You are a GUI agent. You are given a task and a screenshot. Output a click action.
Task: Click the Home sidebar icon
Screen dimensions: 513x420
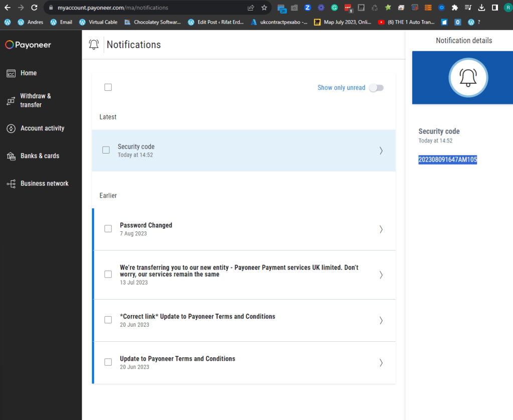11,73
